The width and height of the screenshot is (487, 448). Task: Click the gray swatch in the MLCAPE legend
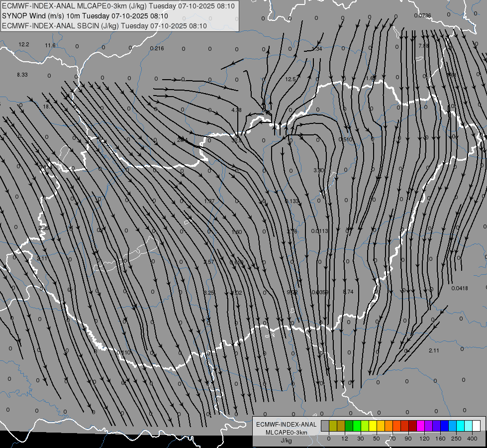pos(325,426)
